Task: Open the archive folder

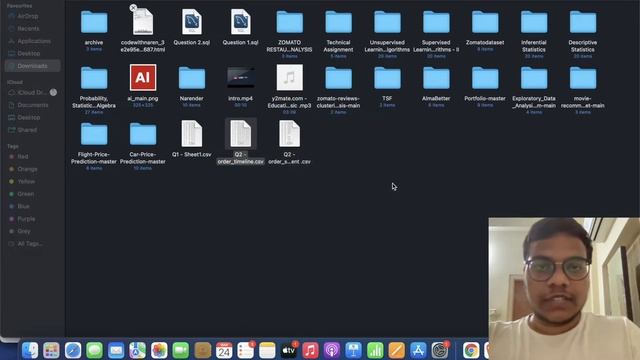Action: coord(94,22)
